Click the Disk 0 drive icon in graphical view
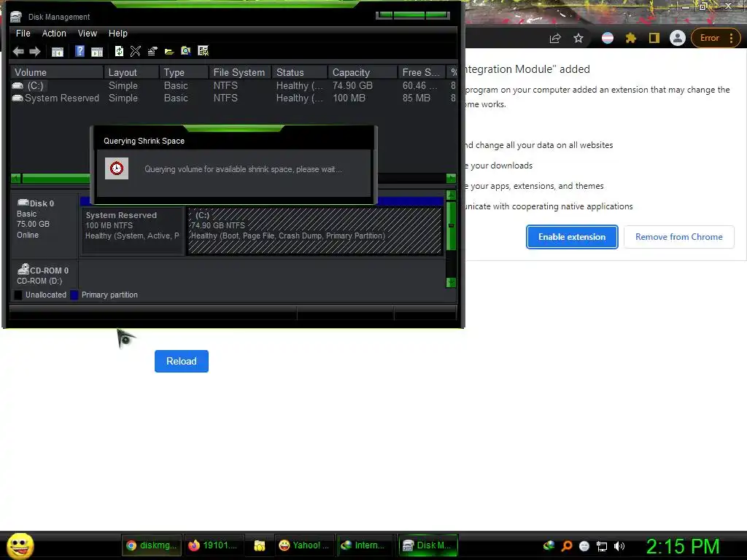Image resolution: width=747 pixels, height=560 pixels. click(23, 203)
